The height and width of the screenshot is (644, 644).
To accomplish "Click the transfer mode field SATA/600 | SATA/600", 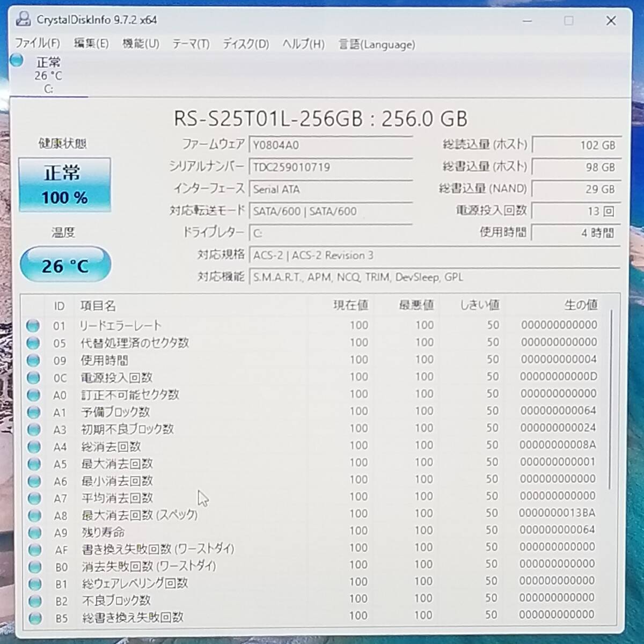I will click(x=331, y=211).
